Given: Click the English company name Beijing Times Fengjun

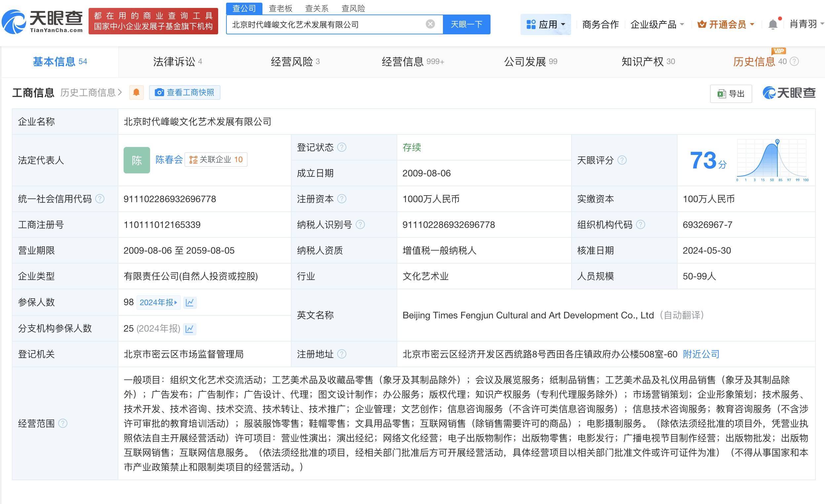Looking at the screenshot, I should click(x=528, y=315).
